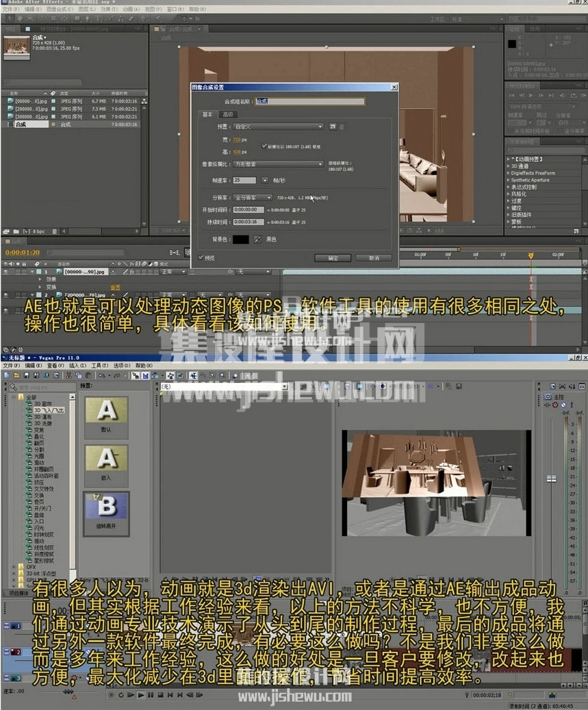Screen dimensions: 588x710
Task: Click 确定 button in composition dialog
Action: pos(333,258)
